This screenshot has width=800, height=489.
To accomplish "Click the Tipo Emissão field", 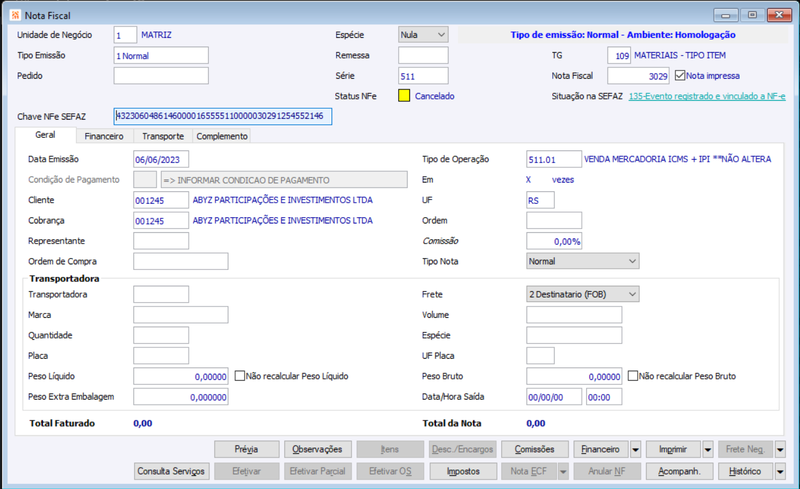I will 161,55.
